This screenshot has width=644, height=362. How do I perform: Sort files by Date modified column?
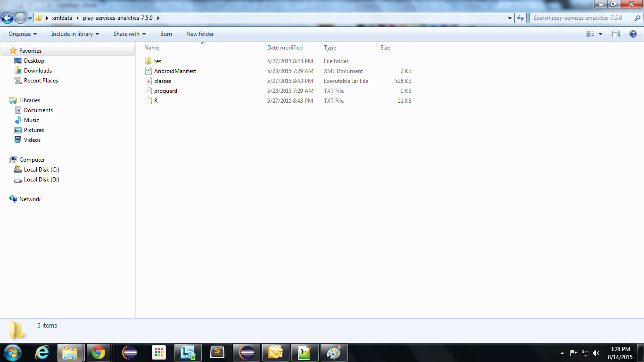(x=293, y=48)
